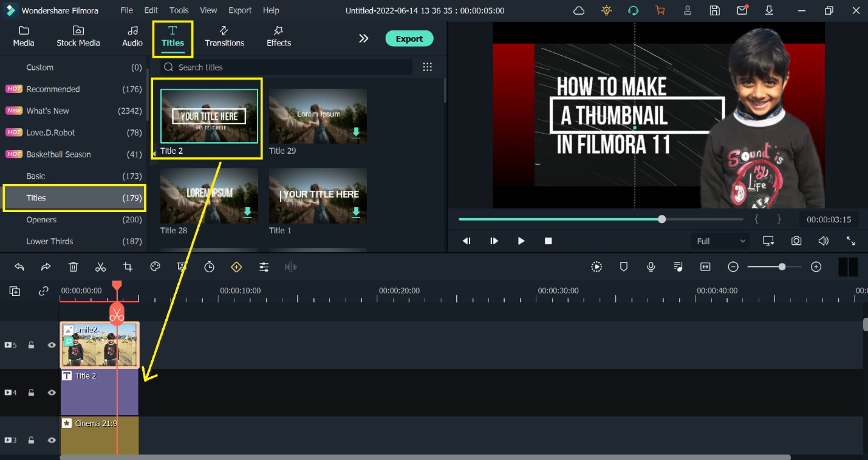Click the Render Preview icon
This screenshot has width=868, height=460.
(596, 267)
